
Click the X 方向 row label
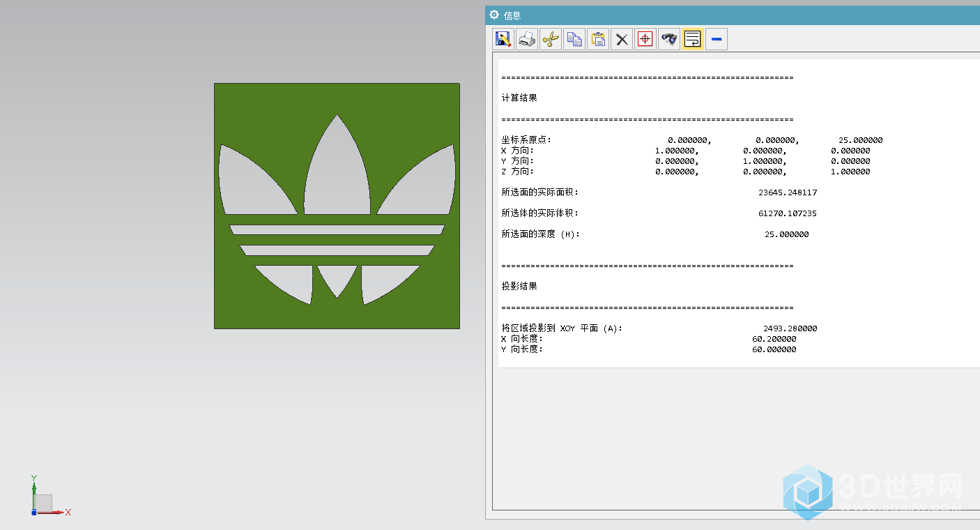coord(517,151)
